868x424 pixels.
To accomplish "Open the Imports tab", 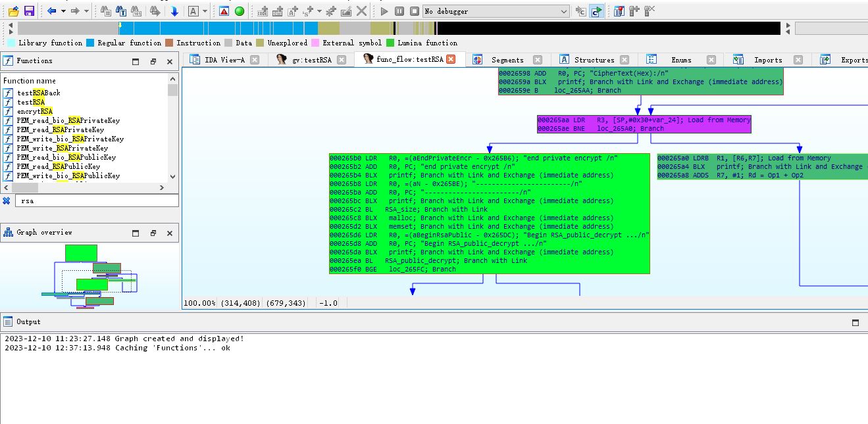I will (768, 60).
